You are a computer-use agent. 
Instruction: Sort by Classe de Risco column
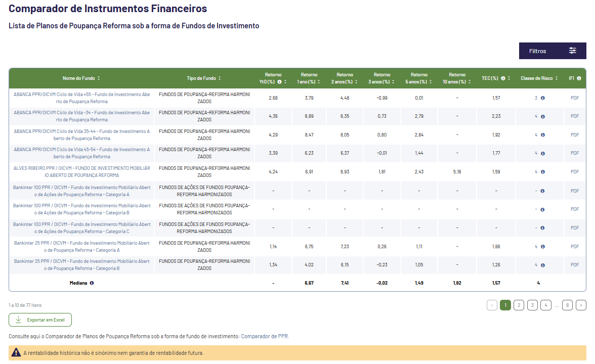557,78
